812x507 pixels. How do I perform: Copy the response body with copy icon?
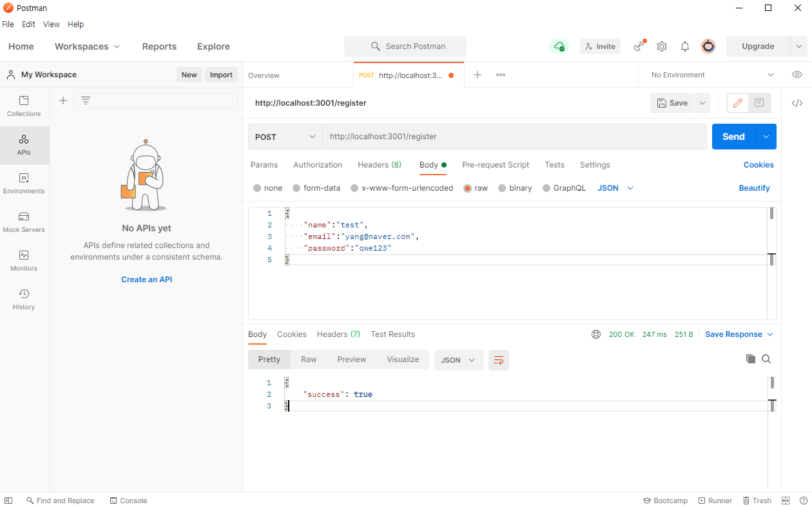pos(750,359)
